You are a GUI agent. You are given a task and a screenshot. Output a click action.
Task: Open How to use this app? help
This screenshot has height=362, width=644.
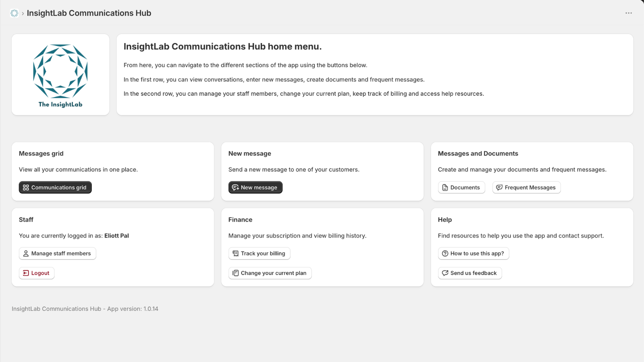tap(473, 253)
